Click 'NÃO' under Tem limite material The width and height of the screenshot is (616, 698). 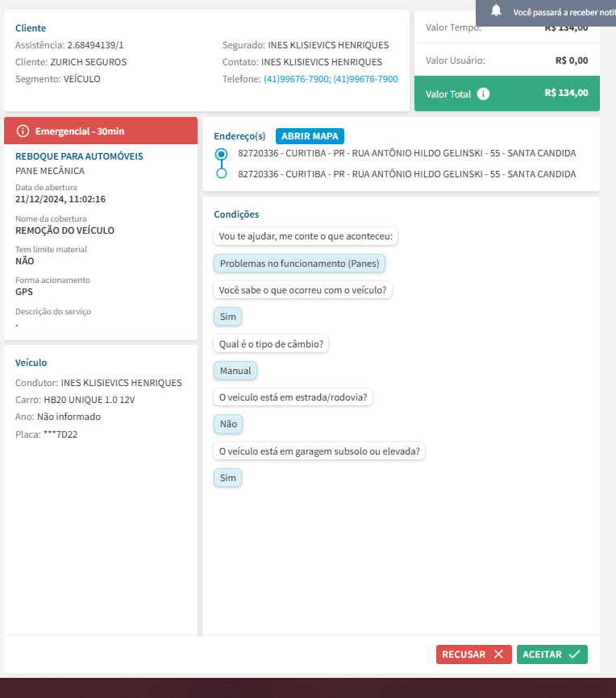(24, 261)
